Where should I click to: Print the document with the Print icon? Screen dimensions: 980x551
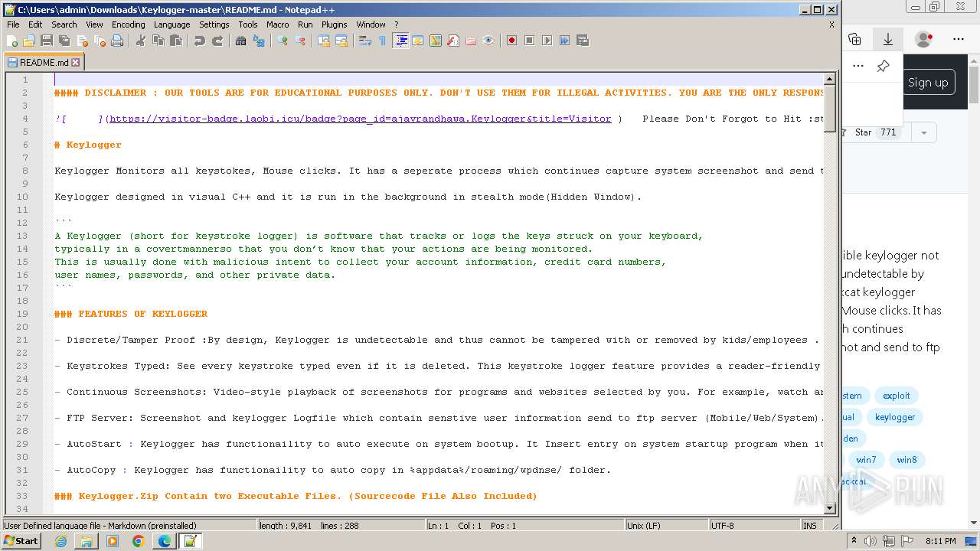117,41
